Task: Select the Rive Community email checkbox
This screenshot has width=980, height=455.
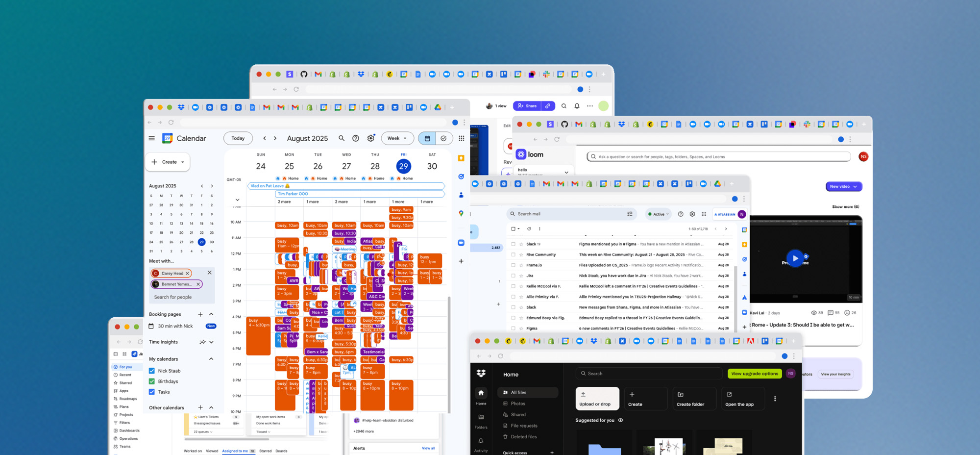Action: (x=514, y=254)
